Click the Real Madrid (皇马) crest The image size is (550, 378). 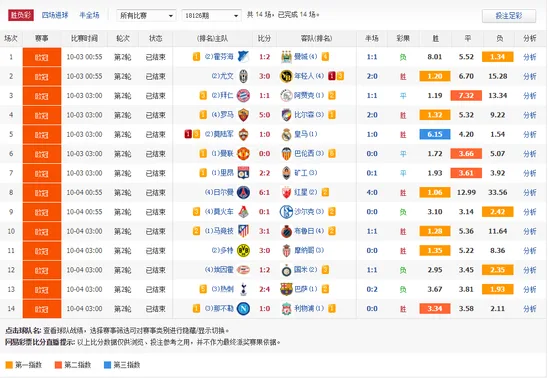pos(286,134)
